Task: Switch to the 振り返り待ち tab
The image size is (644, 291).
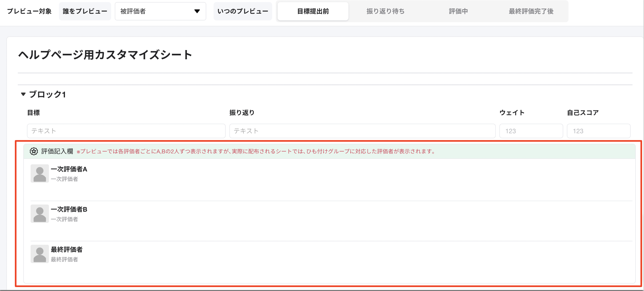Action: click(385, 11)
